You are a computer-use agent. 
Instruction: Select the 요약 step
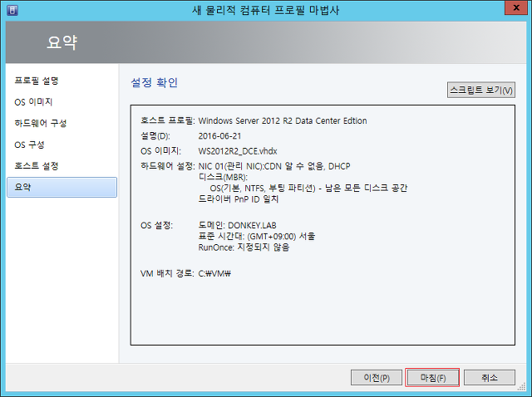[62, 187]
